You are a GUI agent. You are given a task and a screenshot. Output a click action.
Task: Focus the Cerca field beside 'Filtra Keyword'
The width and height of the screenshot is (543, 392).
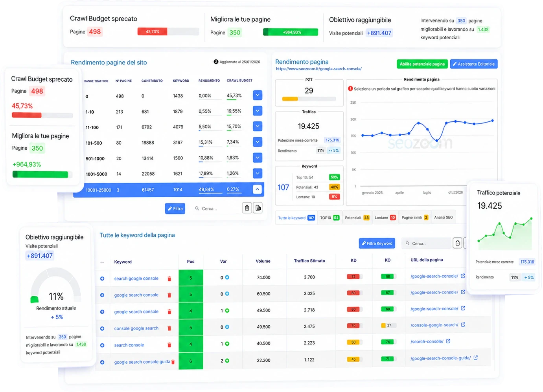coord(427,244)
